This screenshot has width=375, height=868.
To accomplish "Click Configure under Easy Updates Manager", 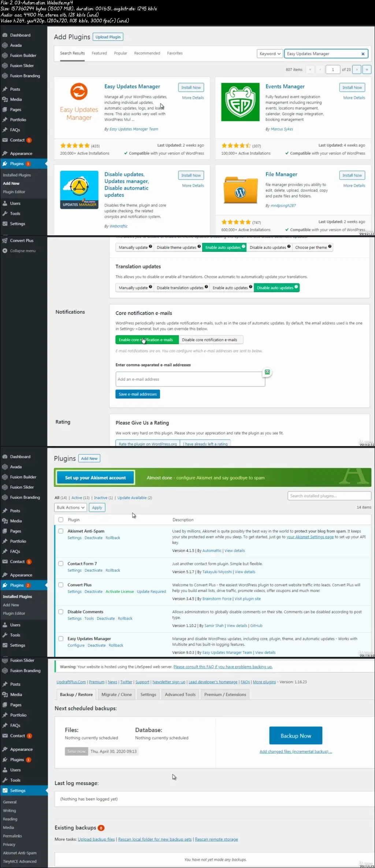I will [76, 646].
